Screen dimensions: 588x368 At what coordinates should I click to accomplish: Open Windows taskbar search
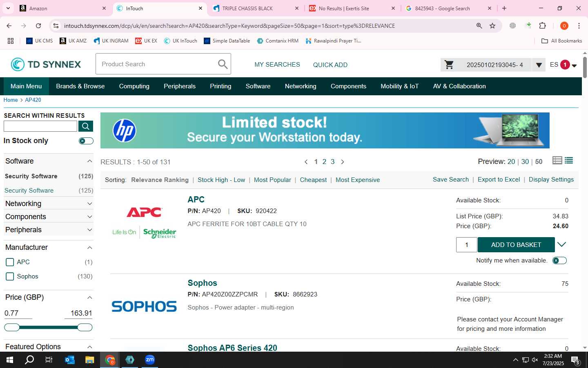tap(29, 360)
